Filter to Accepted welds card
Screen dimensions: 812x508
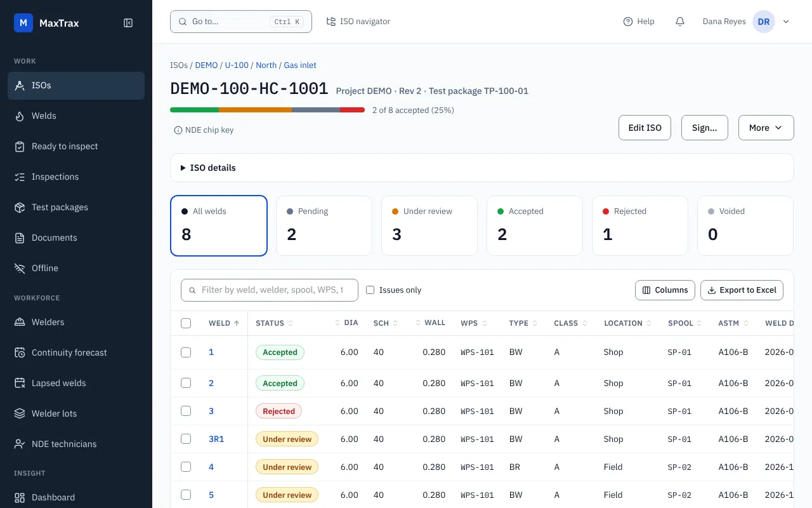(534, 225)
